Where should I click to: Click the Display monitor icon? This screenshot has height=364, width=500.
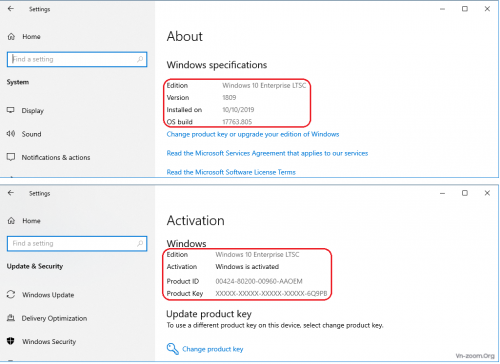11,110
